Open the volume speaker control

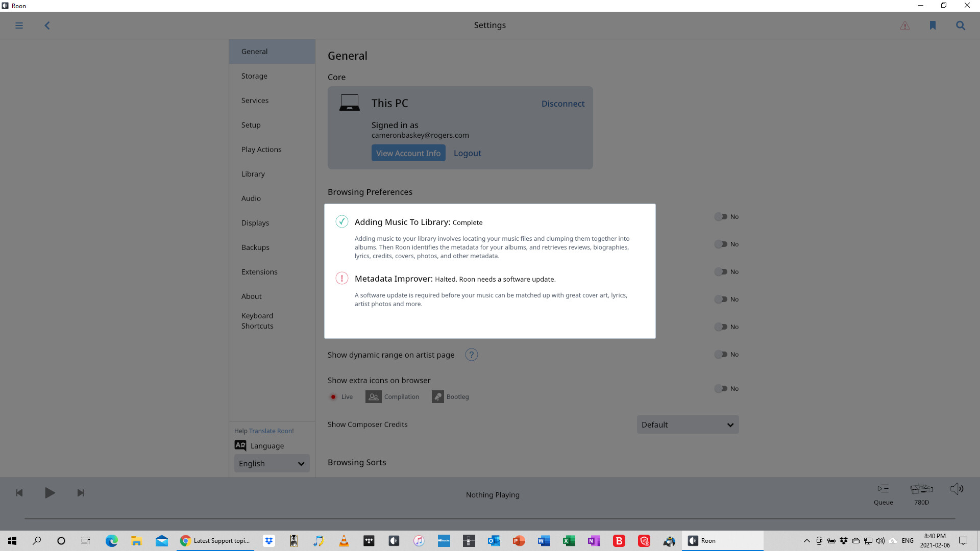click(x=957, y=489)
